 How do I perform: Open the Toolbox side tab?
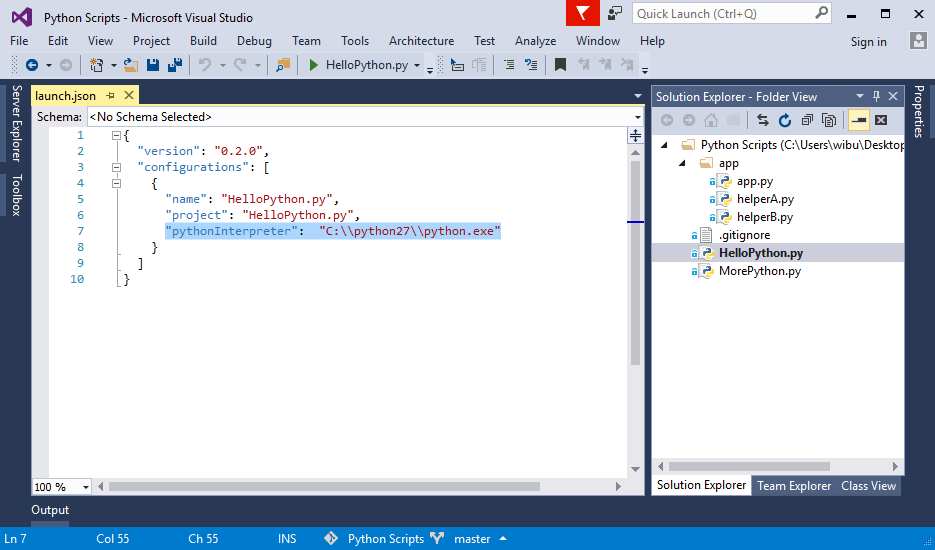coord(17,194)
